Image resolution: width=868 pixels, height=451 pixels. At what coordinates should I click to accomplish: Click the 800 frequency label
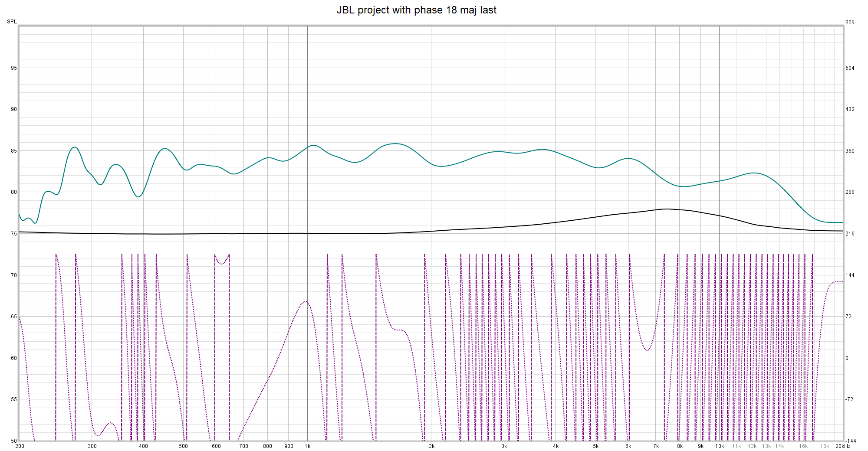tap(267, 446)
